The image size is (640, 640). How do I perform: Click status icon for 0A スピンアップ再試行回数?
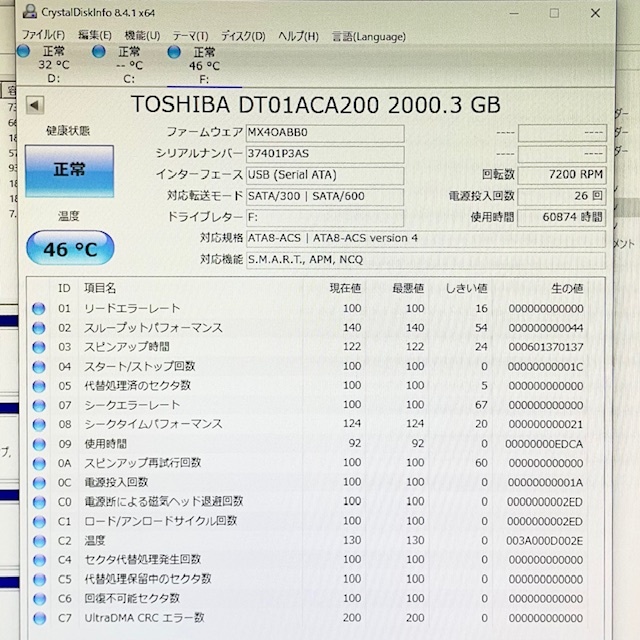39,464
